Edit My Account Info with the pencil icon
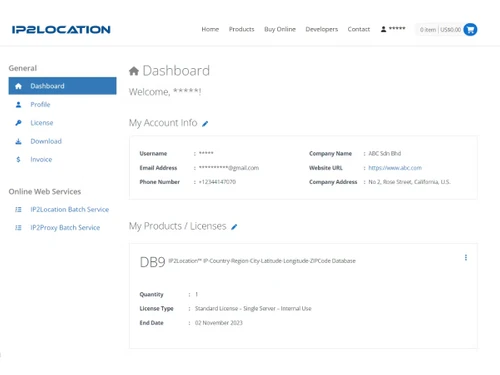The width and height of the screenshot is (500, 375). pyautogui.click(x=205, y=124)
